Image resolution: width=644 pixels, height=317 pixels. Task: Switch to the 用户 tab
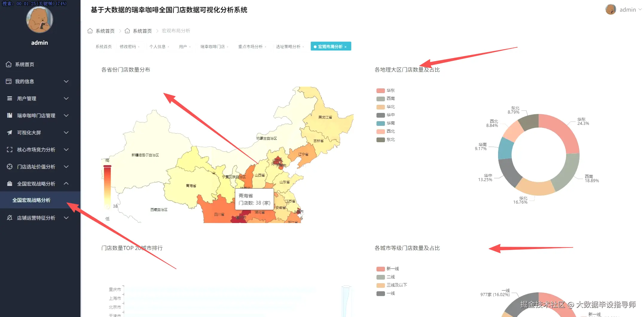click(183, 47)
